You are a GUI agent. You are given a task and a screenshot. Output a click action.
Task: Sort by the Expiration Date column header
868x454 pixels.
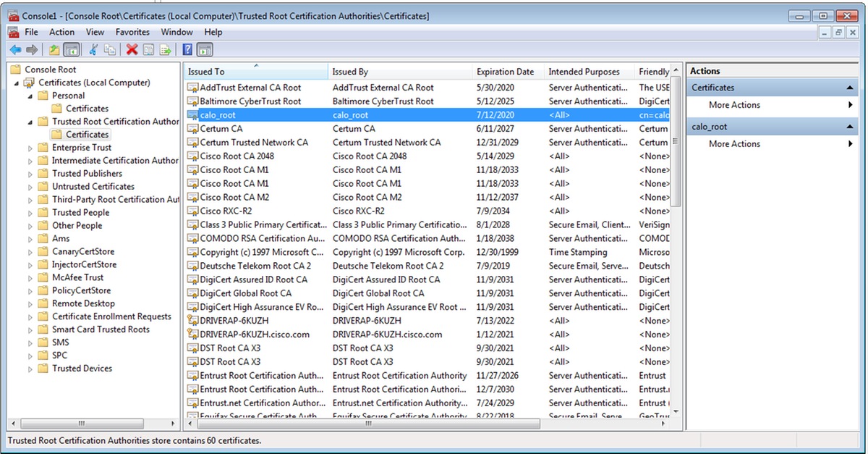pos(505,72)
